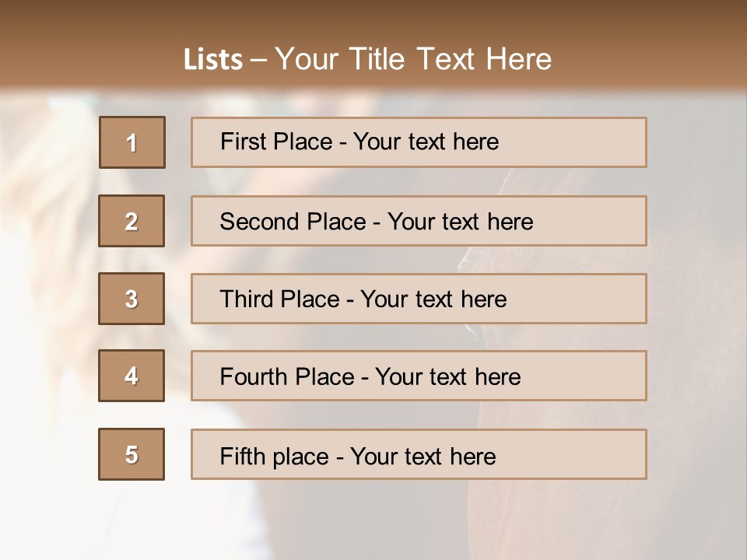Select the number 2 box

point(132,221)
